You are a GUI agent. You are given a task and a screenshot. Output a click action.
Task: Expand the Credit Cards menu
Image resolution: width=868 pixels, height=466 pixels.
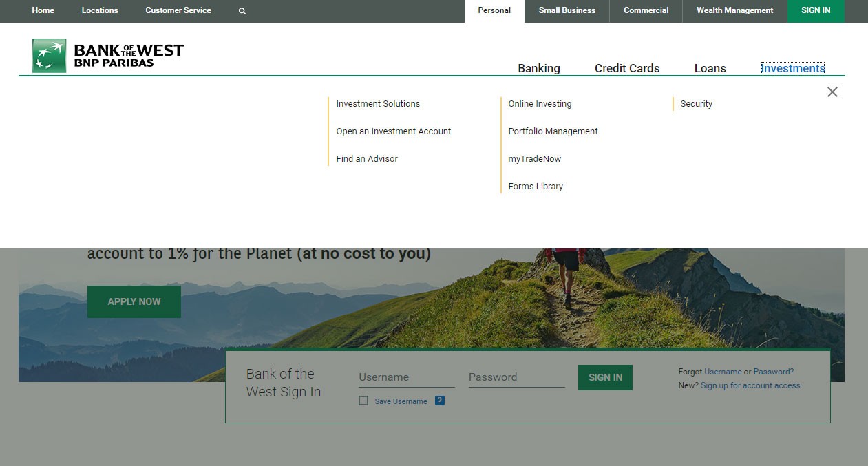coord(627,68)
